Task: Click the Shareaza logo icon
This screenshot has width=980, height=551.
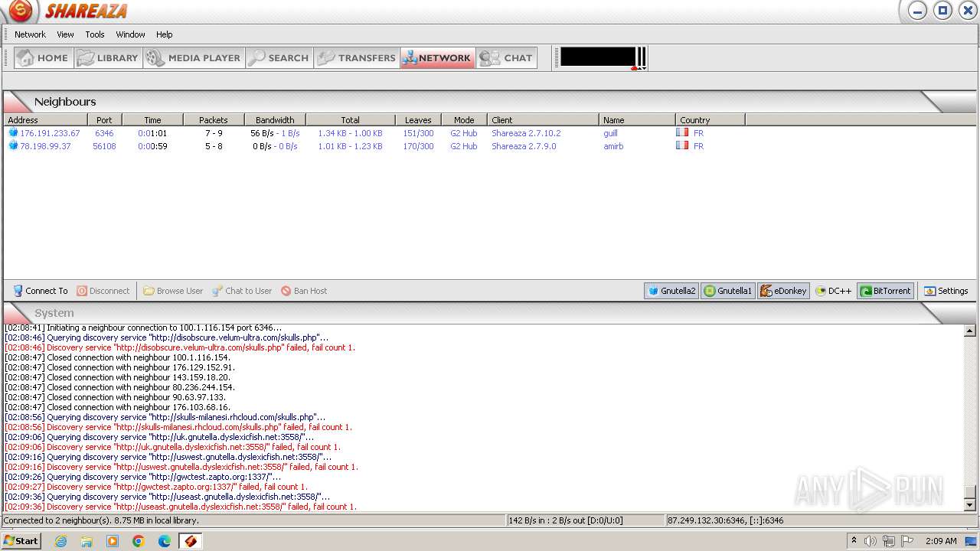Action: [21, 11]
